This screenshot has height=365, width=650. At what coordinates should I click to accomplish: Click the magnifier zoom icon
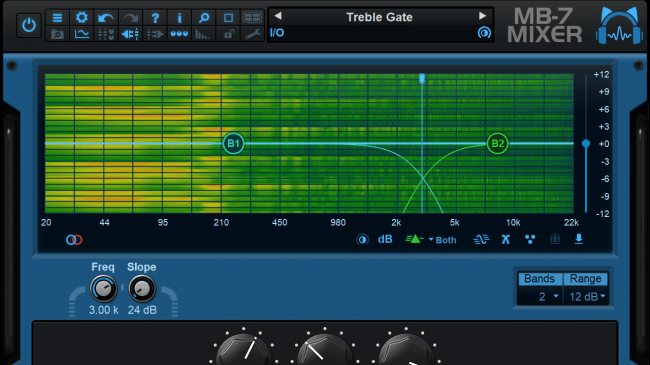pyautogui.click(x=204, y=18)
